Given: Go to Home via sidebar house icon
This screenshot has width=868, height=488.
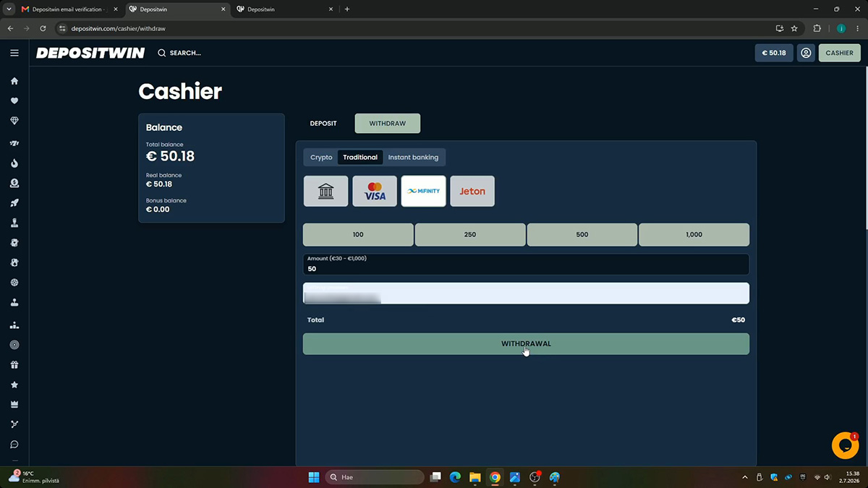Looking at the screenshot, I should coord(14,81).
